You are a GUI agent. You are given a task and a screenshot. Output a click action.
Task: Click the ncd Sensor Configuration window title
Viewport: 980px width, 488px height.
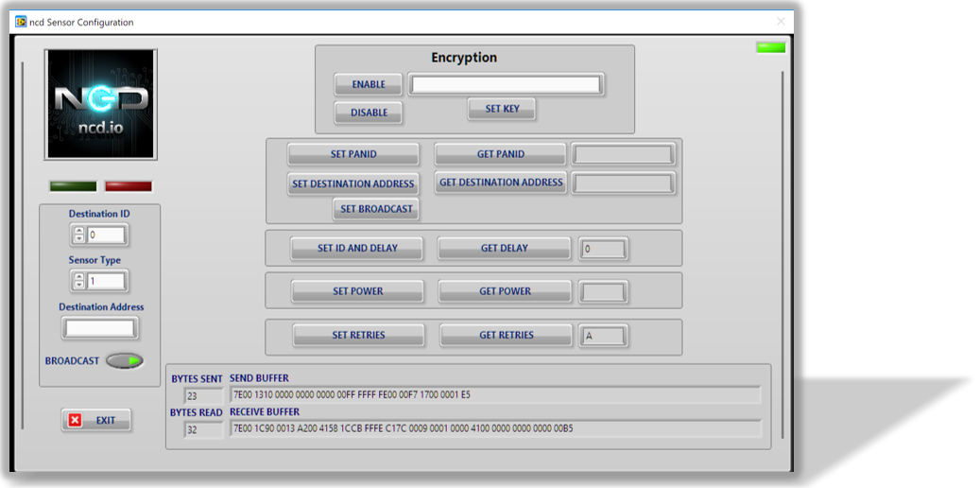pyautogui.click(x=81, y=23)
